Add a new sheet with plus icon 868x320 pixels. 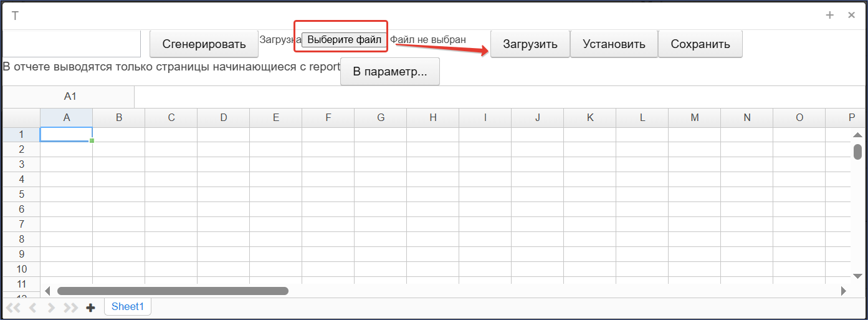pos(90,308)
